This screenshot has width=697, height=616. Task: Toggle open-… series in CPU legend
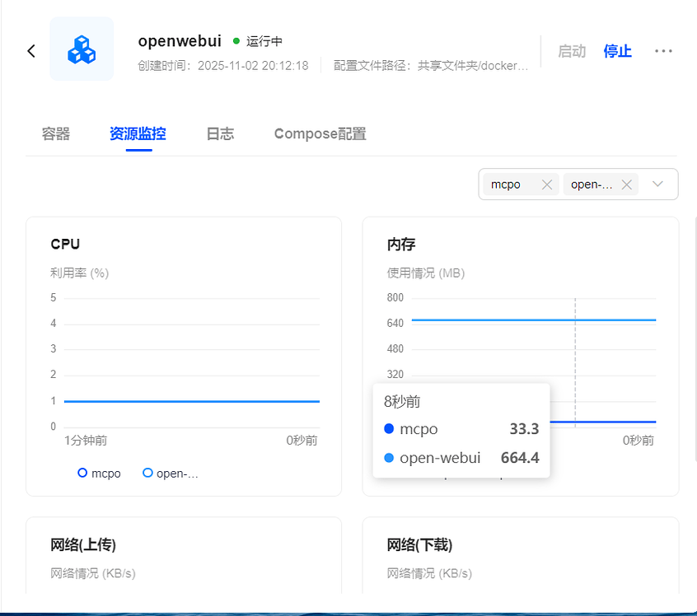pos(171,474)
